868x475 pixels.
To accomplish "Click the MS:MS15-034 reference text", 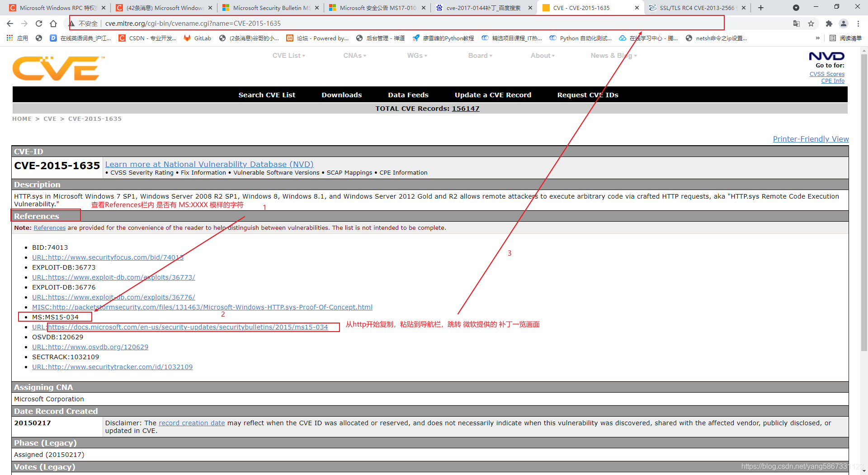I will pyautogui.click(x=55, y=317).
